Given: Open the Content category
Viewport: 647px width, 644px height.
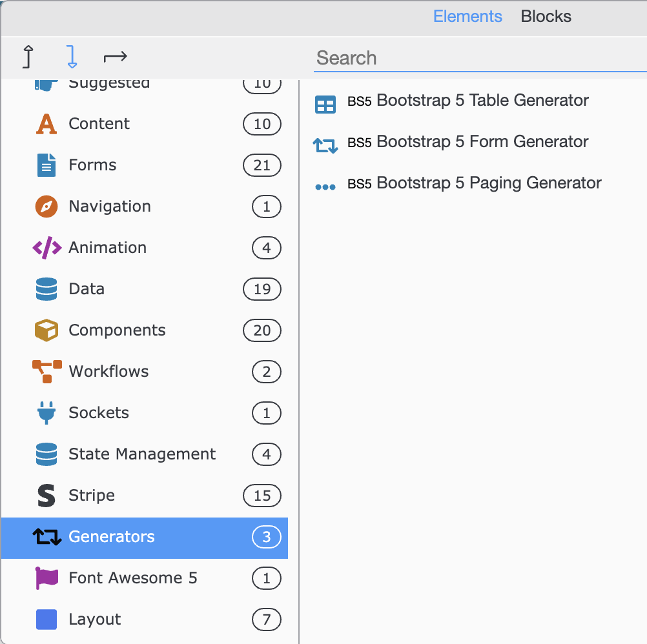Looking at the screenshot, I should pyautogui.click(x=145, y=124).
